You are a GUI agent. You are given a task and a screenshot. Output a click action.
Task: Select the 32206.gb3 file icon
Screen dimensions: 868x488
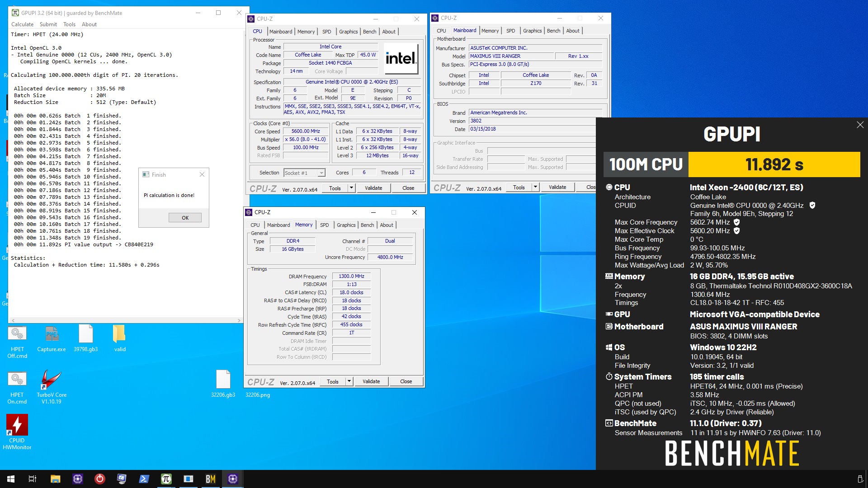tap(223, 384)
